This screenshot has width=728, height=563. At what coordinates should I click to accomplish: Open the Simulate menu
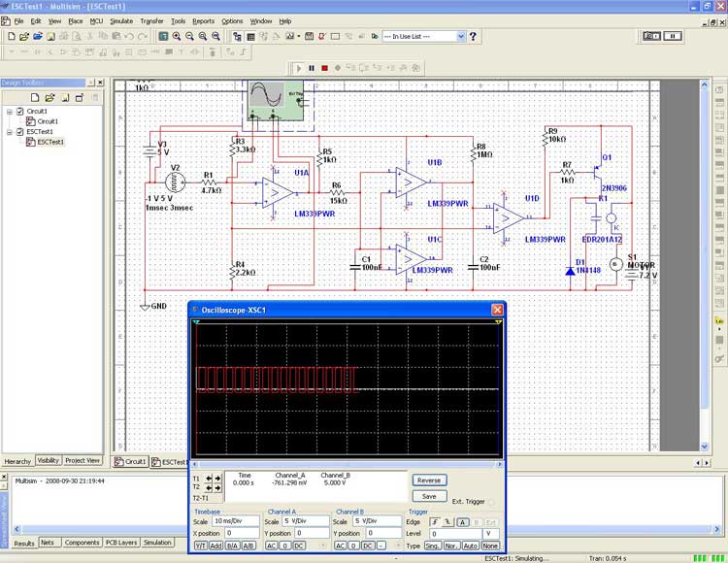pyautogui.click(x=121, y=21)
